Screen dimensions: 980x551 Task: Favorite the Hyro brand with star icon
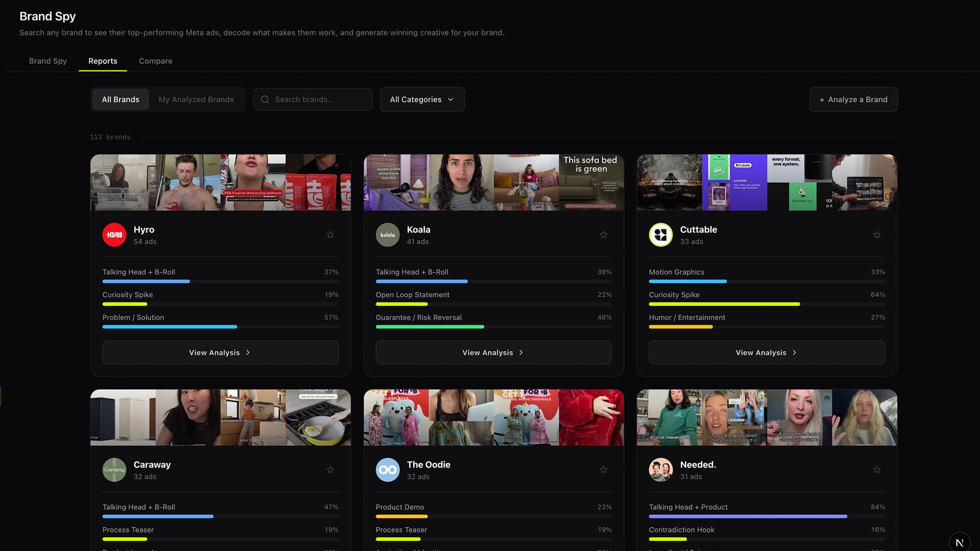(x=330, y=235)
